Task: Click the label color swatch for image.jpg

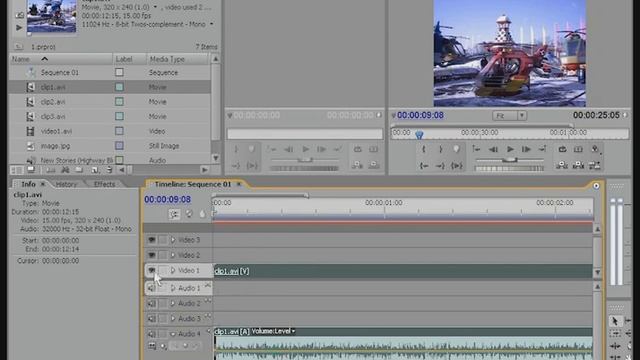Action: [x=119, y=146]
